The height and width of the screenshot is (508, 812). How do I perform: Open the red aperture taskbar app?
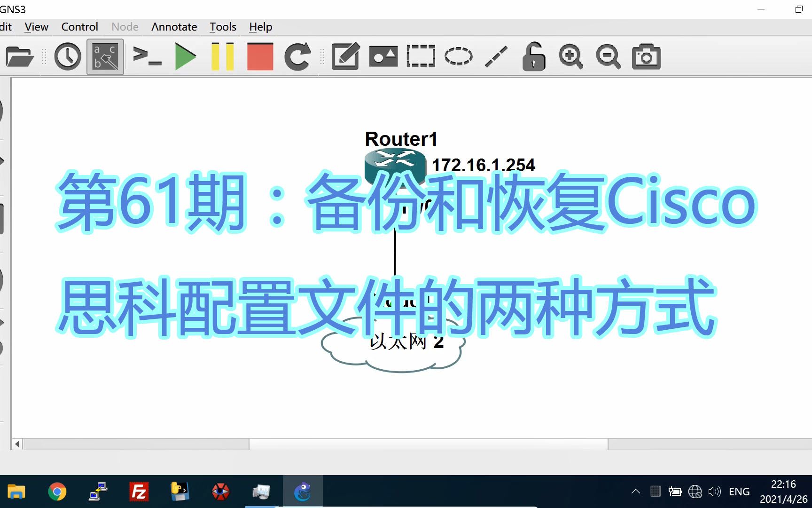[x=220, y=492]
